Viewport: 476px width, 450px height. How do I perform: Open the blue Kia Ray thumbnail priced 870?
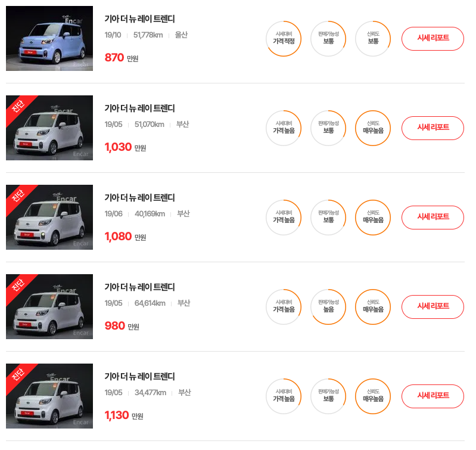49,38
